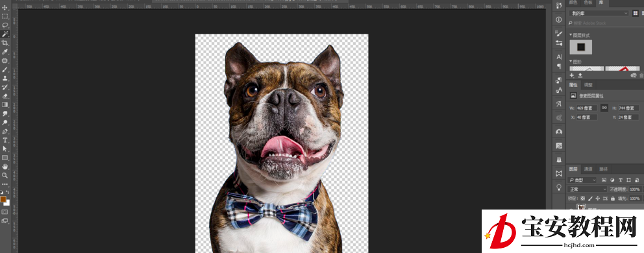Open the History panel icon
This screenshot has height=253, width=644.
[558, 6]
